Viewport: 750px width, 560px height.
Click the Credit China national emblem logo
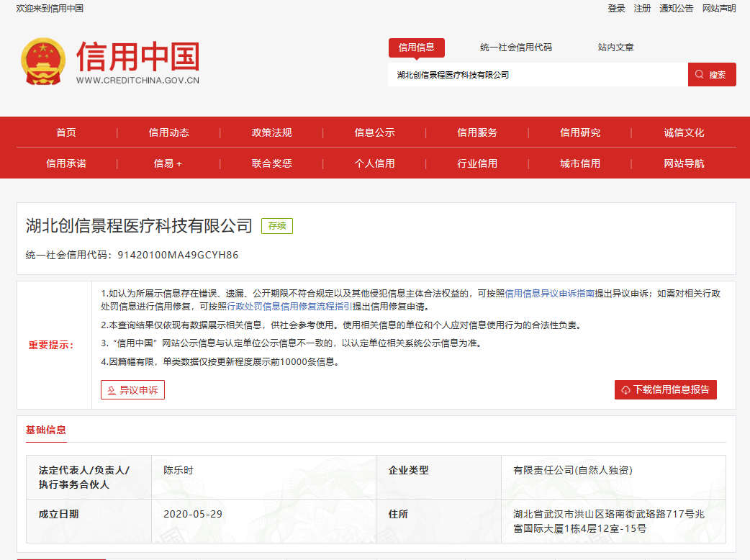tap(44, 62)
